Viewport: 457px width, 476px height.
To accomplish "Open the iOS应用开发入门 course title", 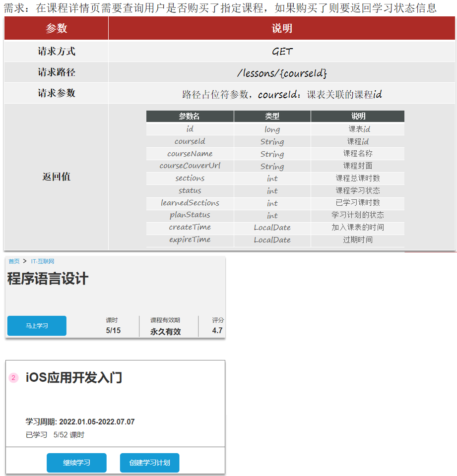I will click(x=74, y=378).
